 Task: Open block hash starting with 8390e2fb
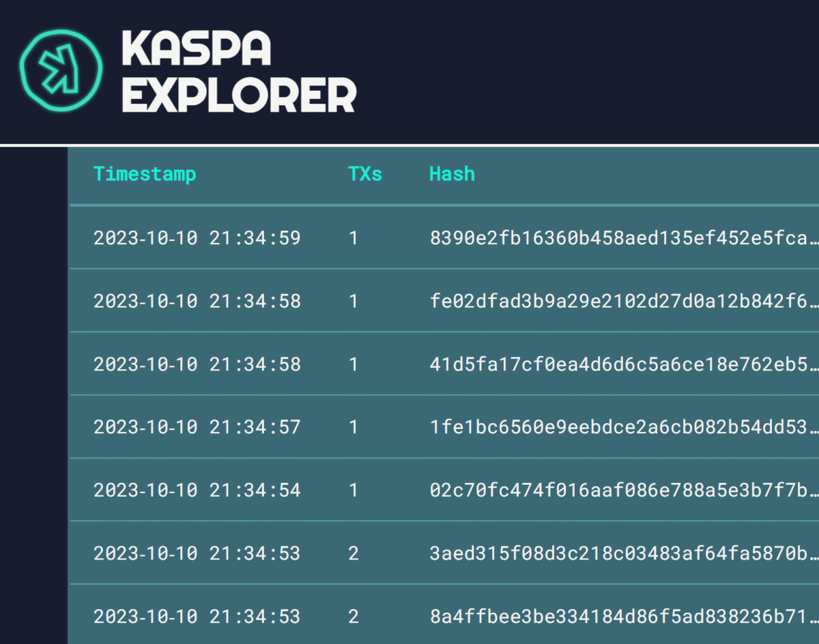[x=614, y=238]
